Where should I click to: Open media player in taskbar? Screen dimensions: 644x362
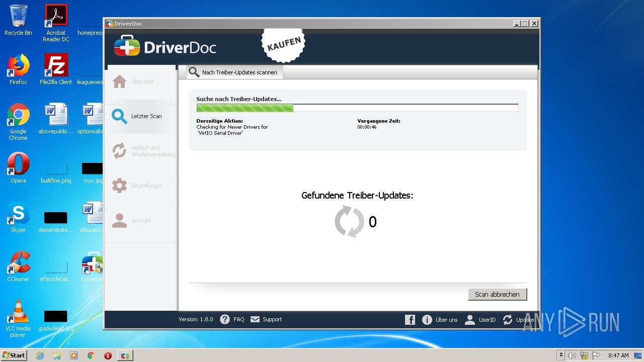(x=74, y=355)
